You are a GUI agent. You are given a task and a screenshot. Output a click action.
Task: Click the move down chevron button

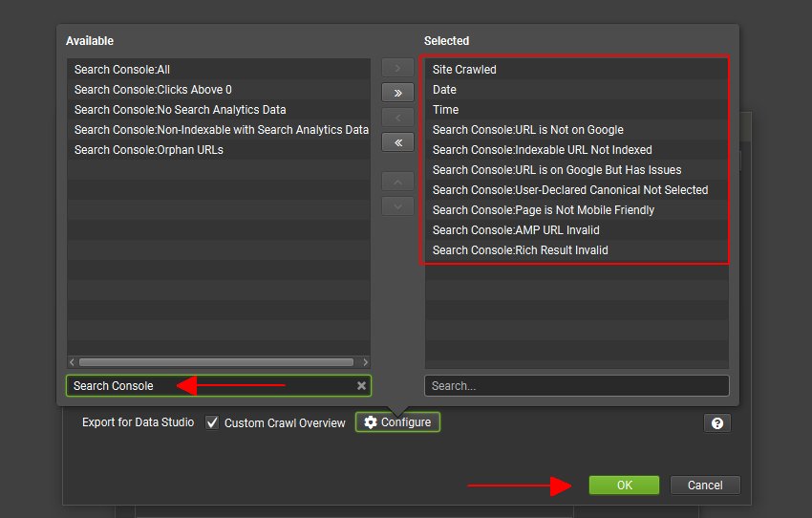tap(397, 206)
